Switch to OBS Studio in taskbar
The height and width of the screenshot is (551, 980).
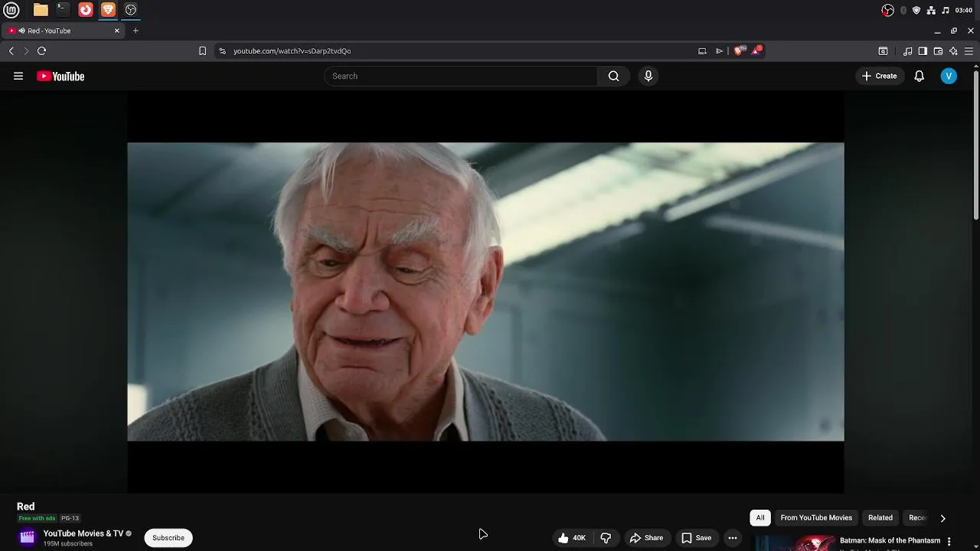131,10
